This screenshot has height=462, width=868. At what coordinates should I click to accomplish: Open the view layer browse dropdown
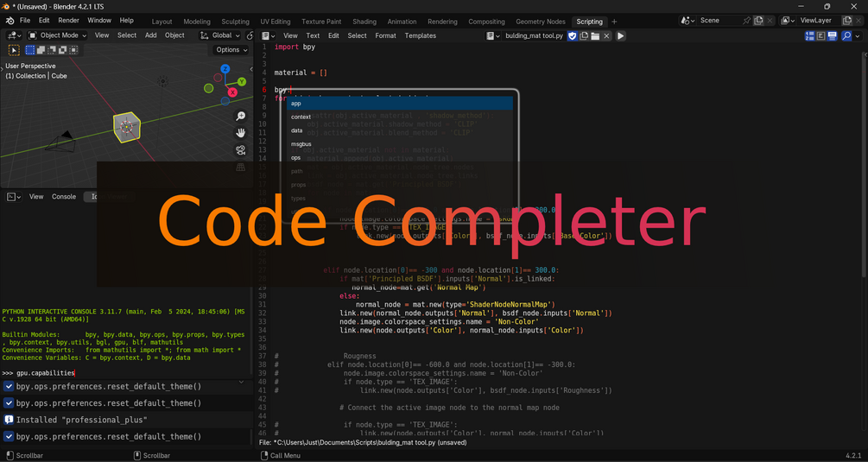click(x=789, y=21)
